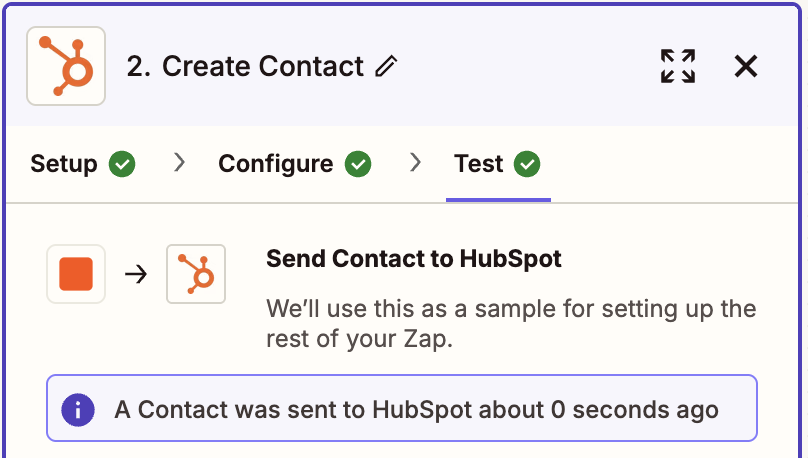The width and height of the screenshot is (808, 458).
Task: Click the purple info icon in the banner
Action: pos(78,409)
